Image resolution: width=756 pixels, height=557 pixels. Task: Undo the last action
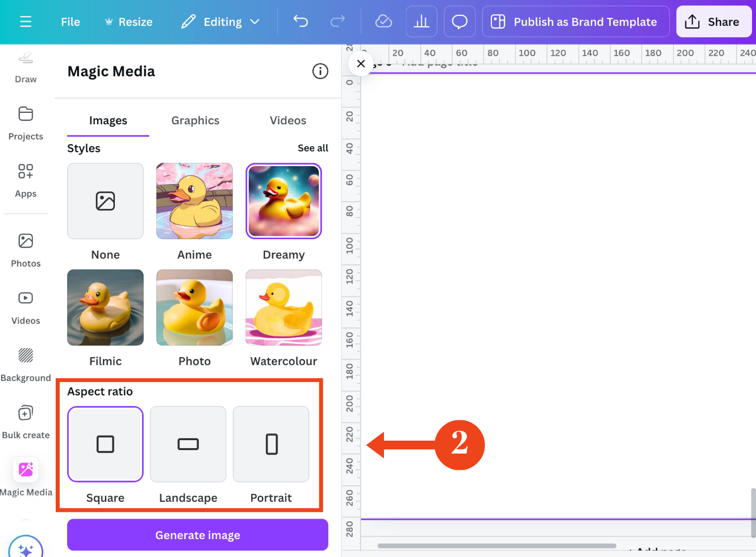(x=300, y=21)
